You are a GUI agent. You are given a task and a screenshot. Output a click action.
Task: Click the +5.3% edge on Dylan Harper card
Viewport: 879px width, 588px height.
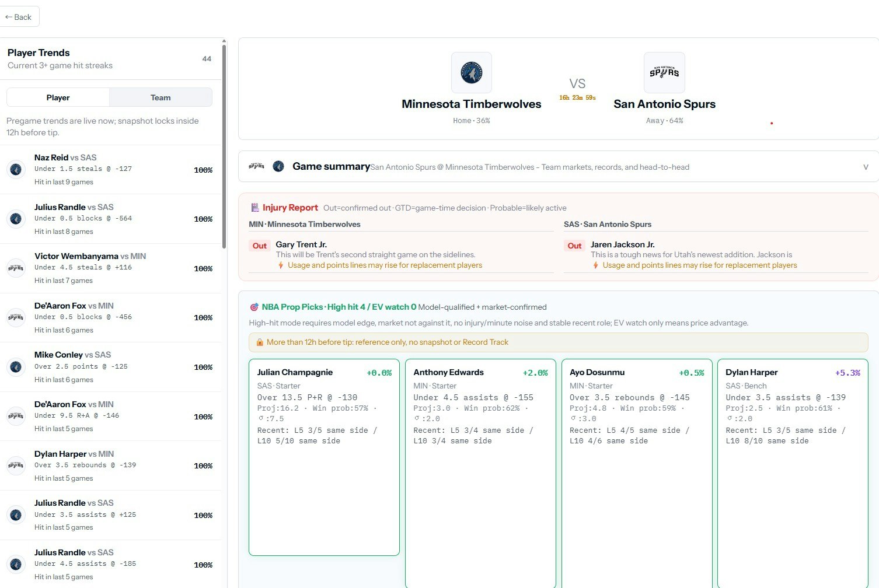(x=847, y=373)
